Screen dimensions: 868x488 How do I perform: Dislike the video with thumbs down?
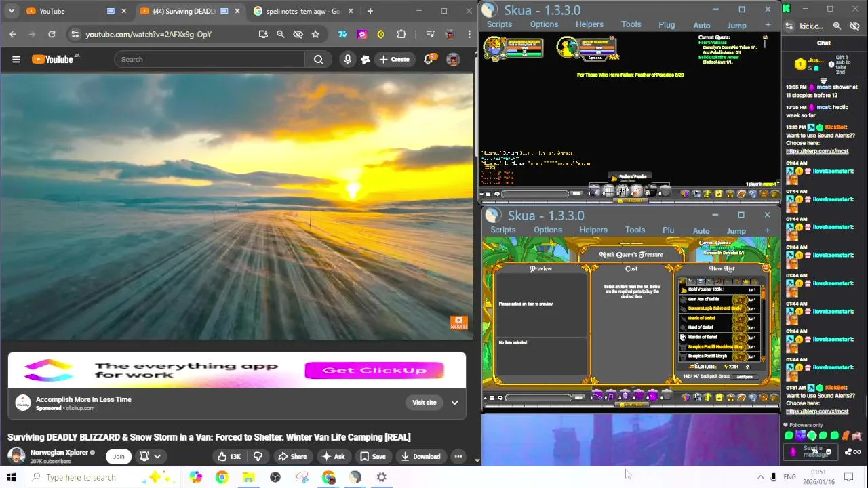pos(258,456)
